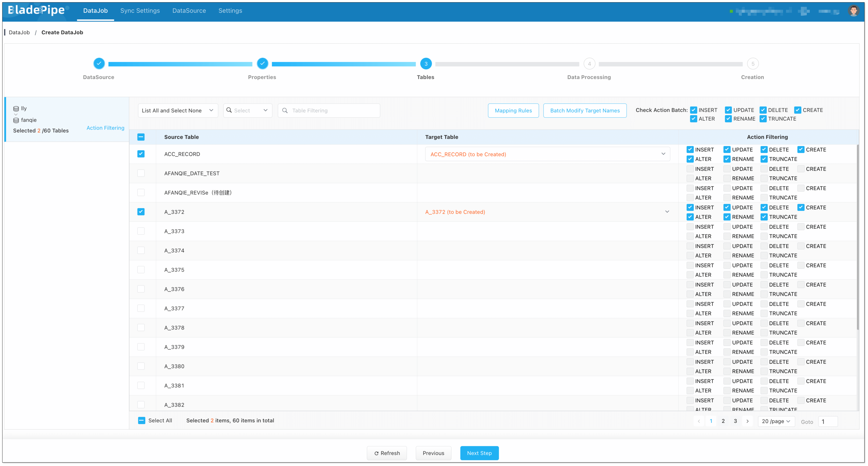
Task: Check the A_3375 table checkbox
Action: click(141, 270)
